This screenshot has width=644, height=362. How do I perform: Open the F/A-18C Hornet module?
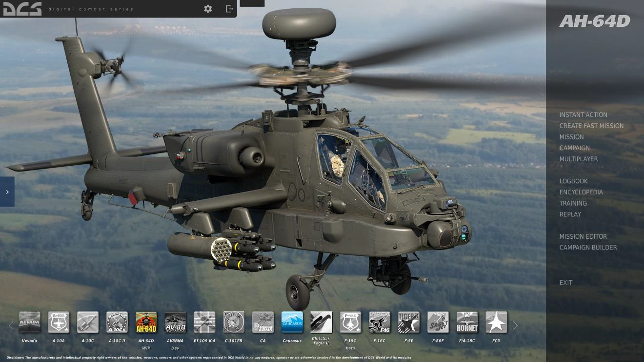(467, 323)
